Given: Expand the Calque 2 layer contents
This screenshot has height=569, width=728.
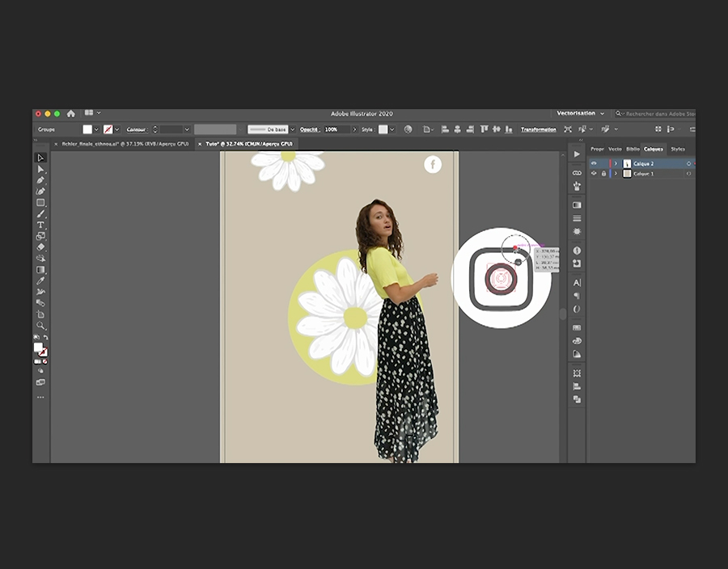Looking at the screenshot, I should point(616,163).
